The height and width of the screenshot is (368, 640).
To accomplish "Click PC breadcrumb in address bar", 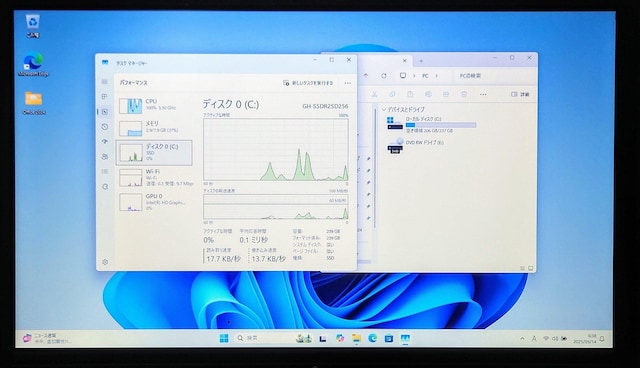I will [x=425, y=76].
